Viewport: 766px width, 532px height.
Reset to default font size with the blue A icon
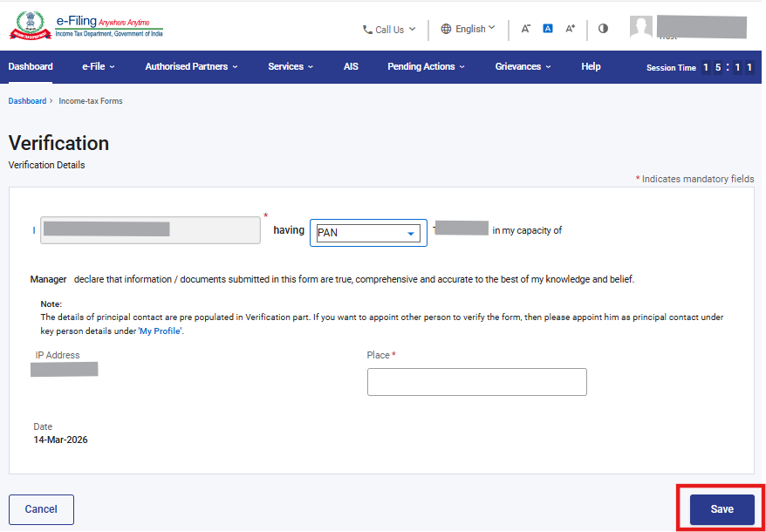548,29
